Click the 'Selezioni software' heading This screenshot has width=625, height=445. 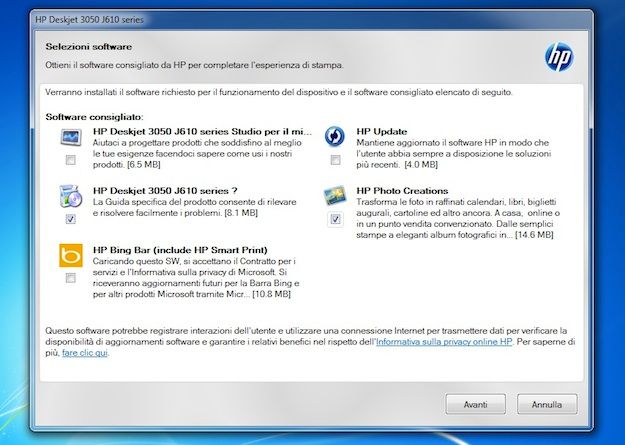[88, 47]
